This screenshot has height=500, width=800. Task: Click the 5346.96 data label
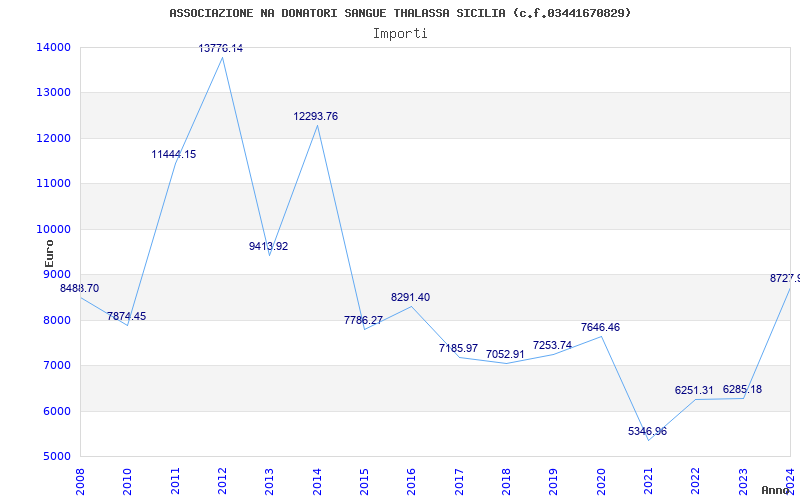[647, 432]
